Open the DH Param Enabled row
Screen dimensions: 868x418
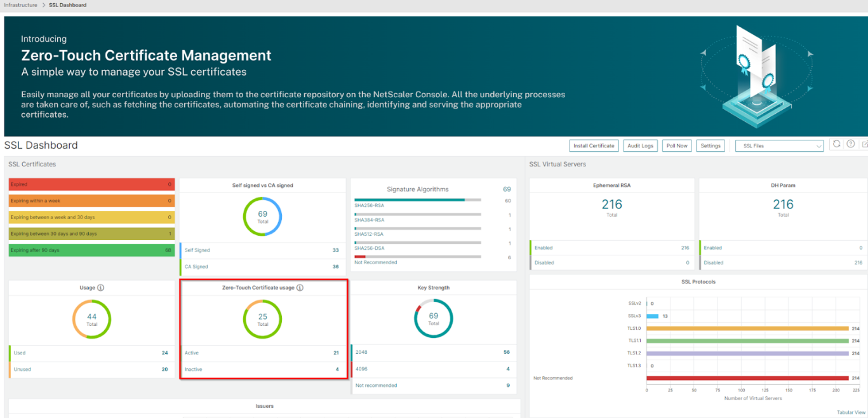point(783,248)
